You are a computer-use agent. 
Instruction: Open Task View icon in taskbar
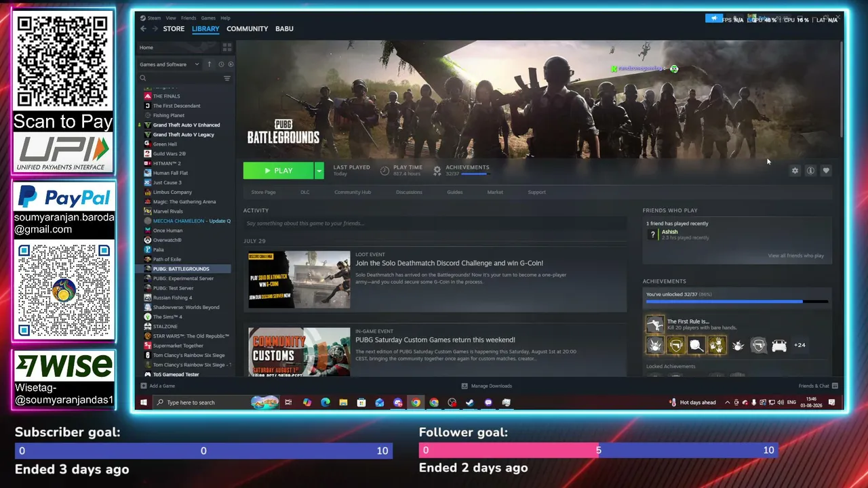click(x=288, y=403)
